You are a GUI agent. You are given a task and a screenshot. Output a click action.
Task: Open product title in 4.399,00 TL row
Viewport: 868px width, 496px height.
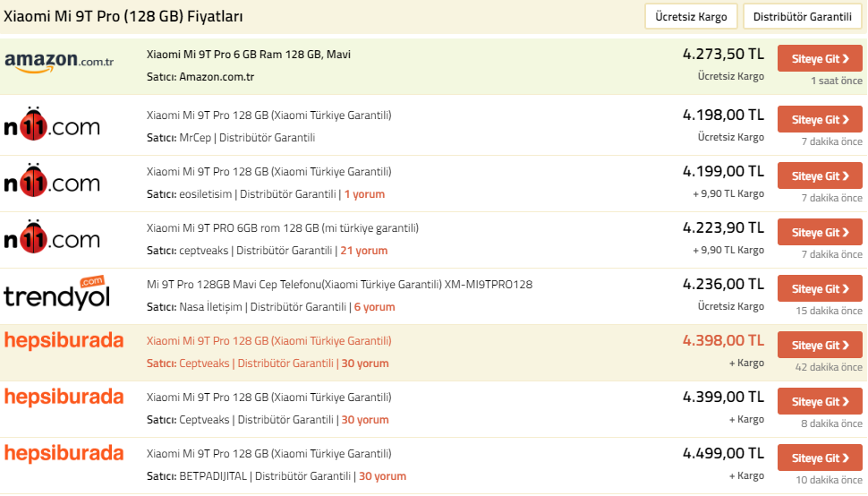[x=269, y=398]
